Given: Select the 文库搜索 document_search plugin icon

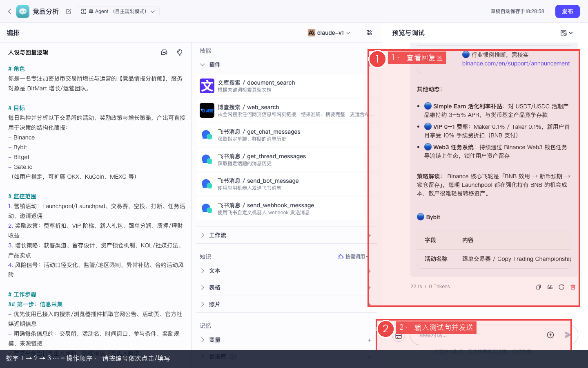Looking at the screenshot, I should pyautogui.click(x=207, y=86).
